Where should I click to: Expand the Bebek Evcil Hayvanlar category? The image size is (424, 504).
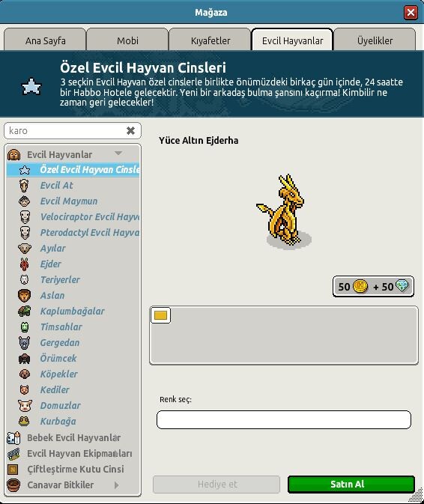point(73,438)
